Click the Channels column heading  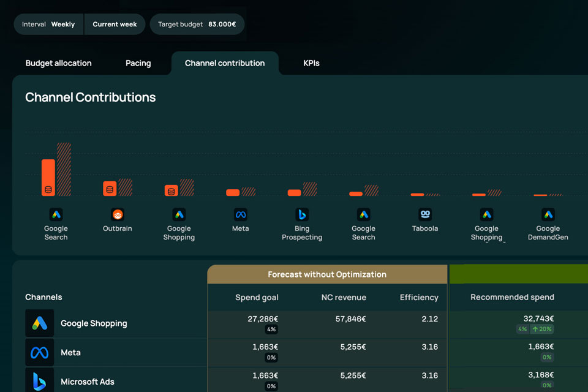(43, 297)
